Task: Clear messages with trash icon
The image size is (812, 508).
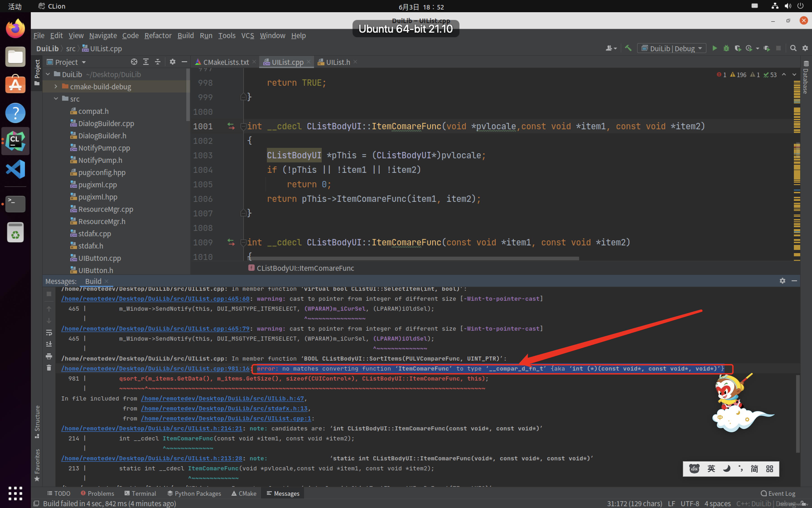Action: pos(49,368)
